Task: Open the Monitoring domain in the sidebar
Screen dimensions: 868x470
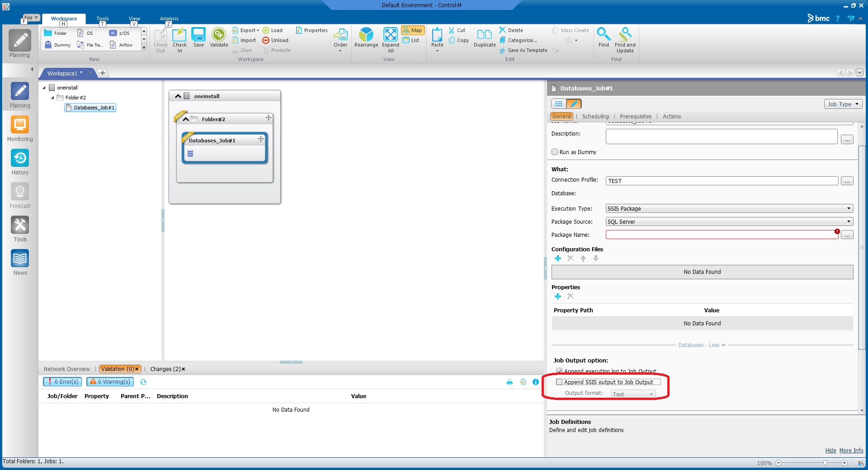Action: 20,129
